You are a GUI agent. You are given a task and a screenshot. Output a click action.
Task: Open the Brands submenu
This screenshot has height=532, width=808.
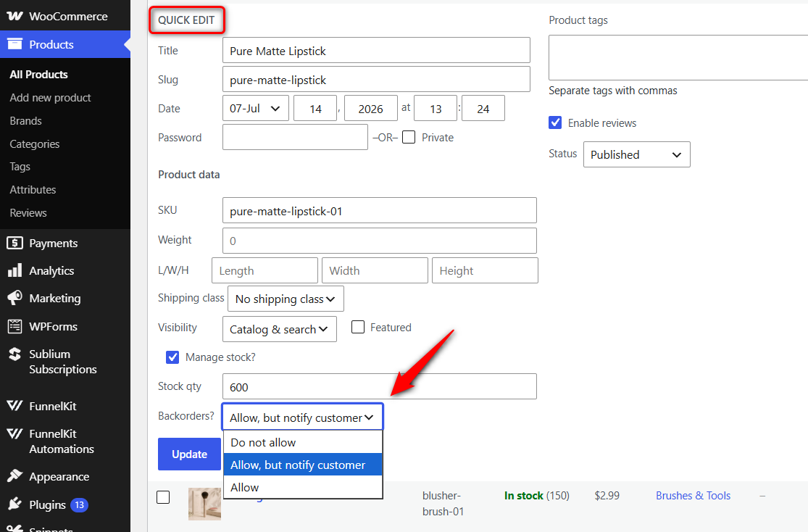[x=26, y=120]
